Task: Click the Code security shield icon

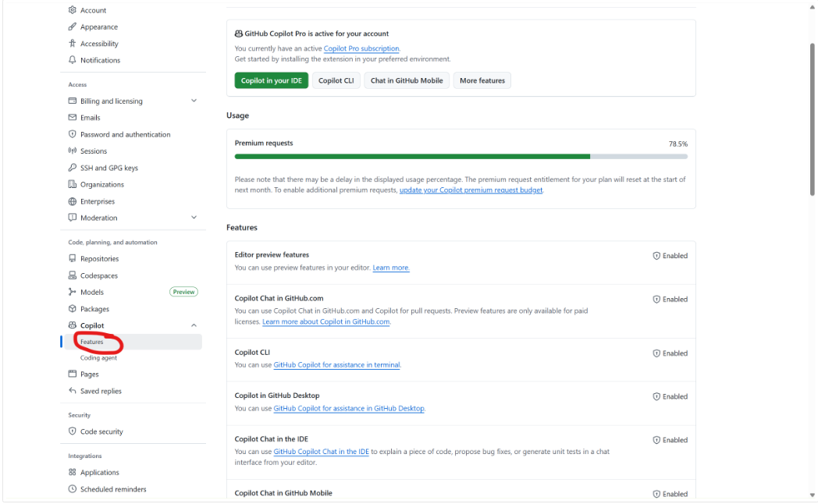Action: pos(73,431)
